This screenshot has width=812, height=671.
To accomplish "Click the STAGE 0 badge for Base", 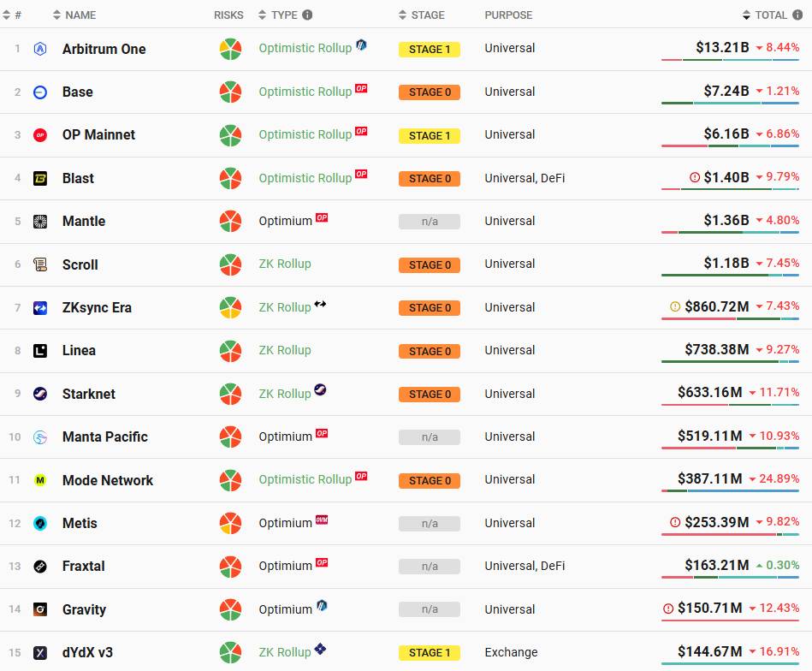I will click(430, 92).
